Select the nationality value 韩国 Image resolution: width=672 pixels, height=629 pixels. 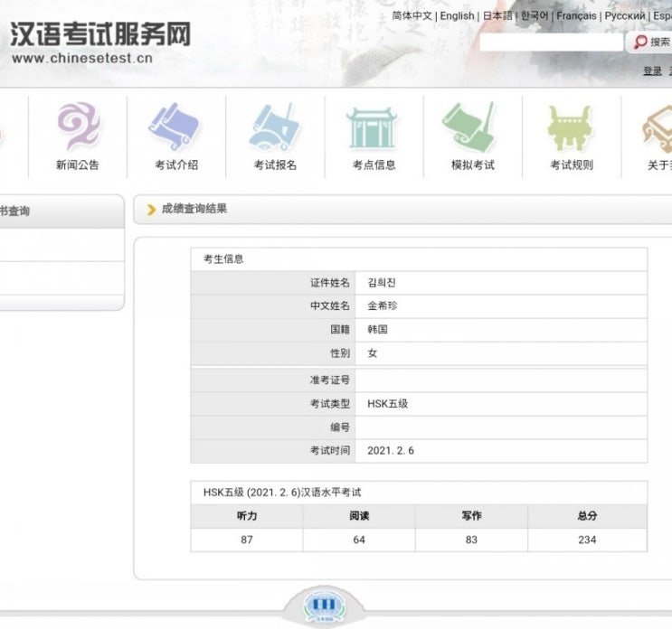pos(377,329)
